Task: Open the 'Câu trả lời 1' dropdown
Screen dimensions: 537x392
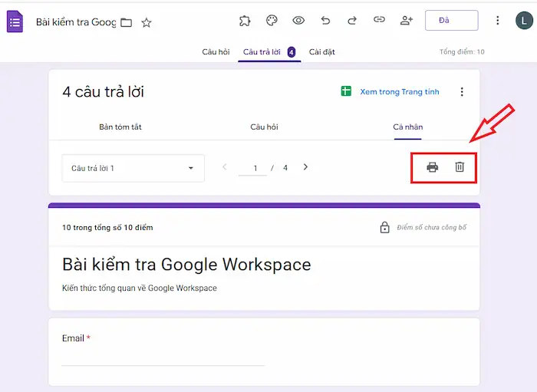Action: click(133, 168)
